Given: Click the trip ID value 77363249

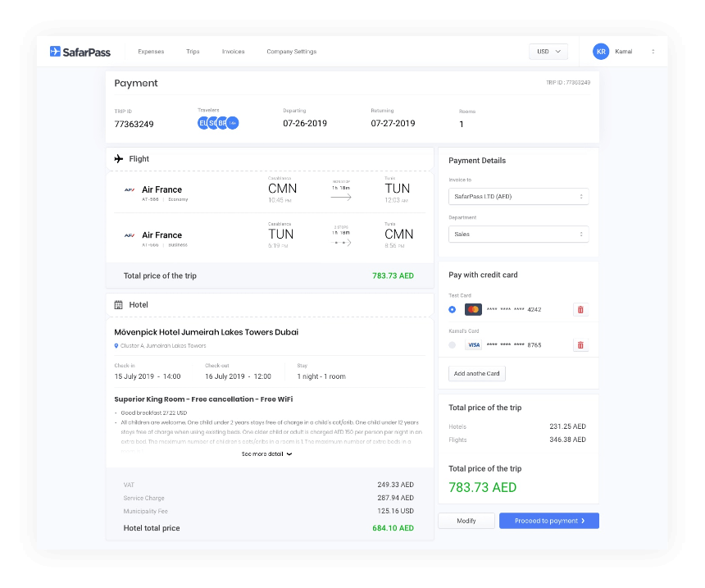Looking at the screenshot, I should tap(134, 124).
